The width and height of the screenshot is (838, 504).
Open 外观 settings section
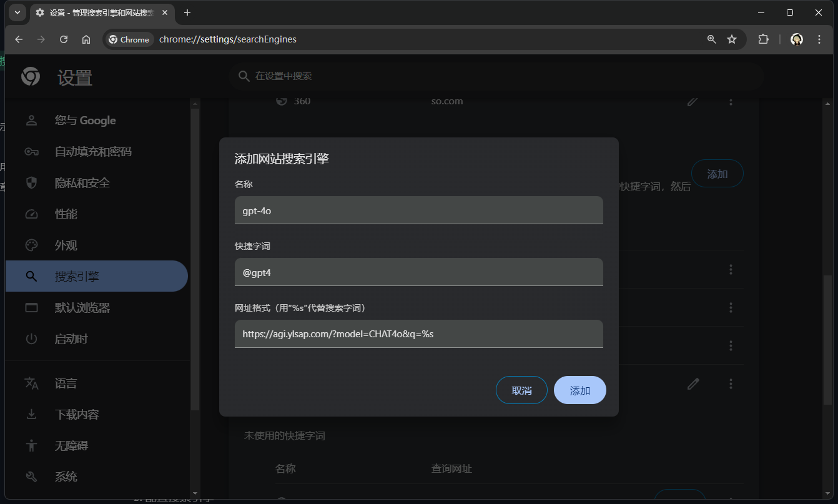pos(66,245)
